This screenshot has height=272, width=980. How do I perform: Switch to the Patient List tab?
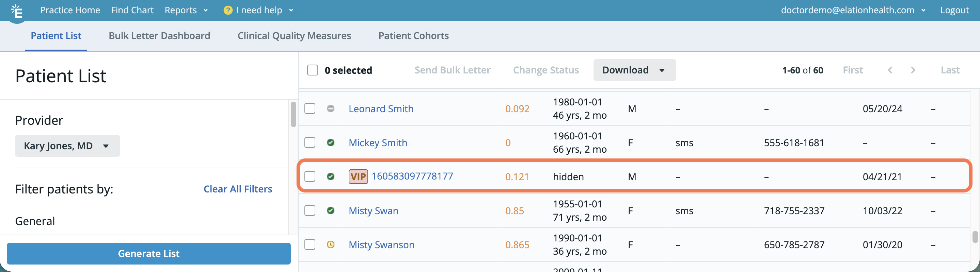(56, 36)
